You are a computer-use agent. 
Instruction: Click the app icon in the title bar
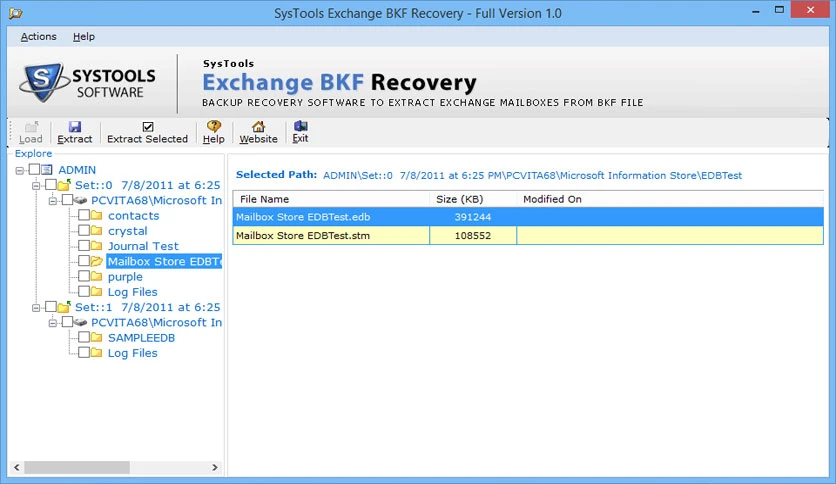[15, 13]
